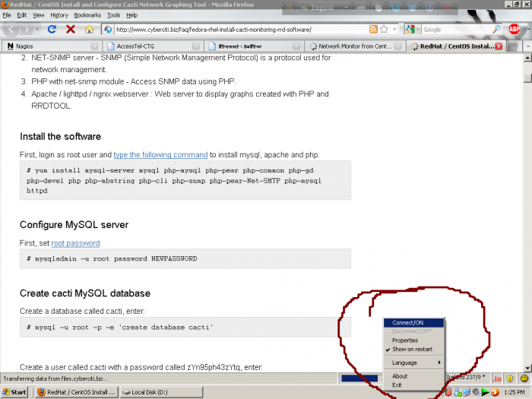Switch to the Local Disk (D:) taskbar window
The width and height of the screenshot is (532, 399).
click(x=161, y=392)
